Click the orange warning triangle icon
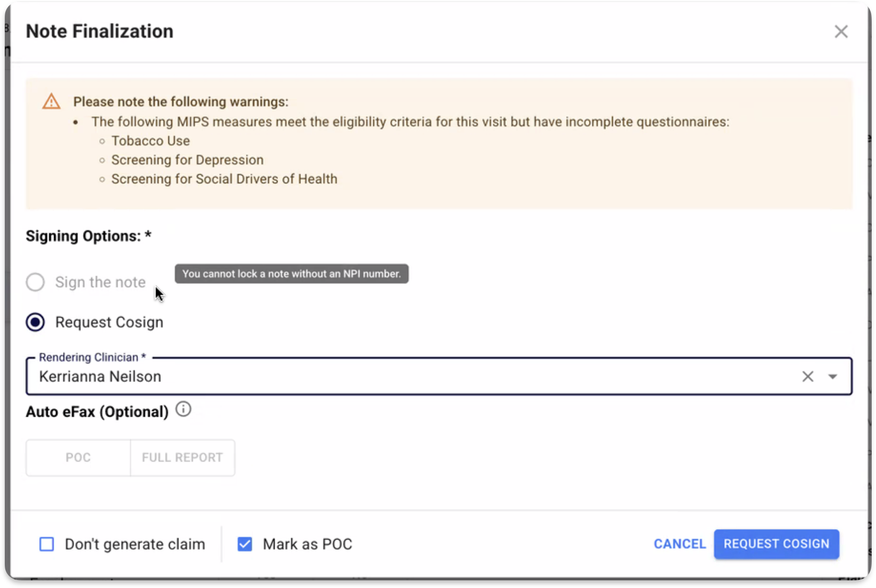 51,101
